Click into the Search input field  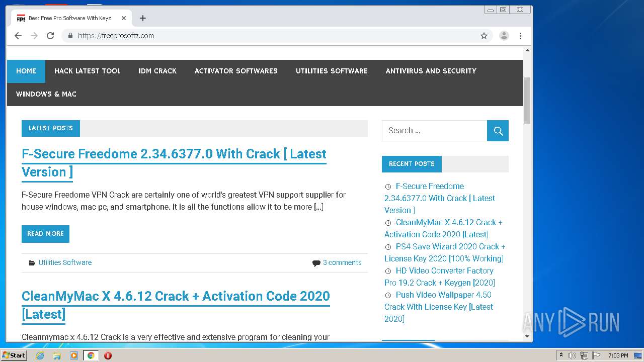pyautogui.click(x=434, y=131)
